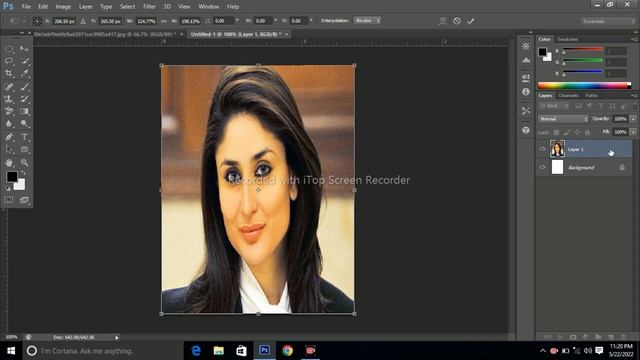This screenshot has height=360, width=640.
Task: Open the layer filter Kind dropdown
Action: (554, 106)
